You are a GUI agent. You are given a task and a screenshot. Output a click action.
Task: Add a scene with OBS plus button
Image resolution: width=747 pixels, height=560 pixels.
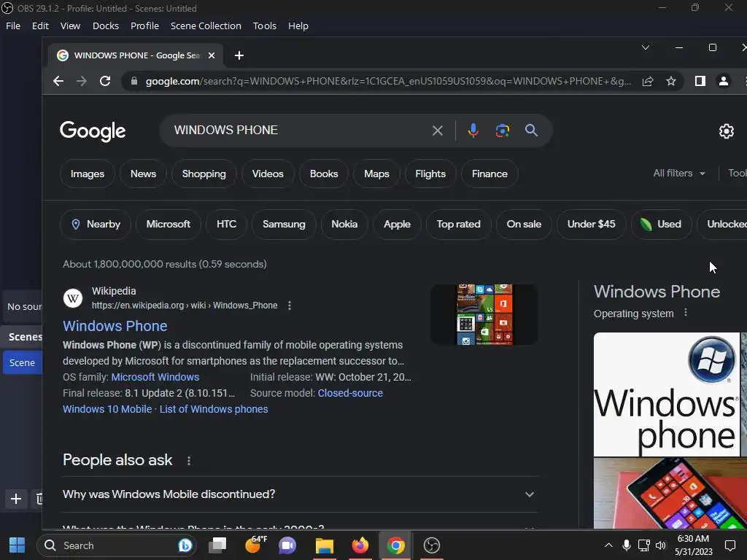[x=16, y=499]
